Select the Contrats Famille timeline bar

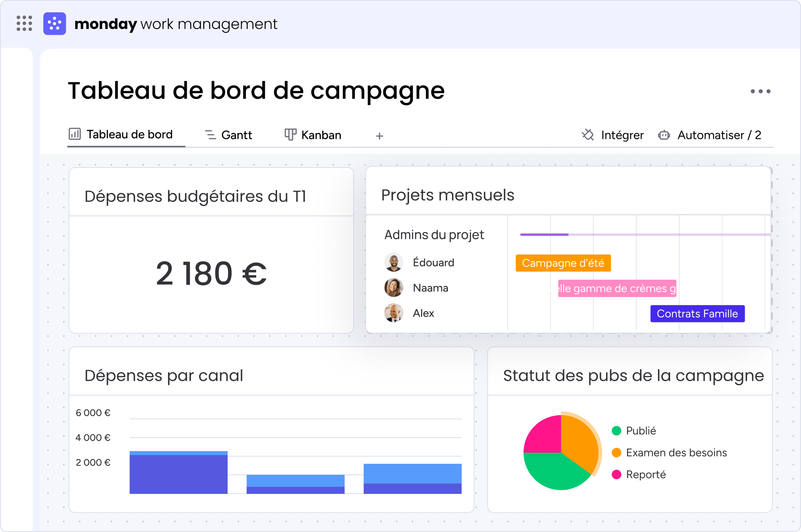698,314
